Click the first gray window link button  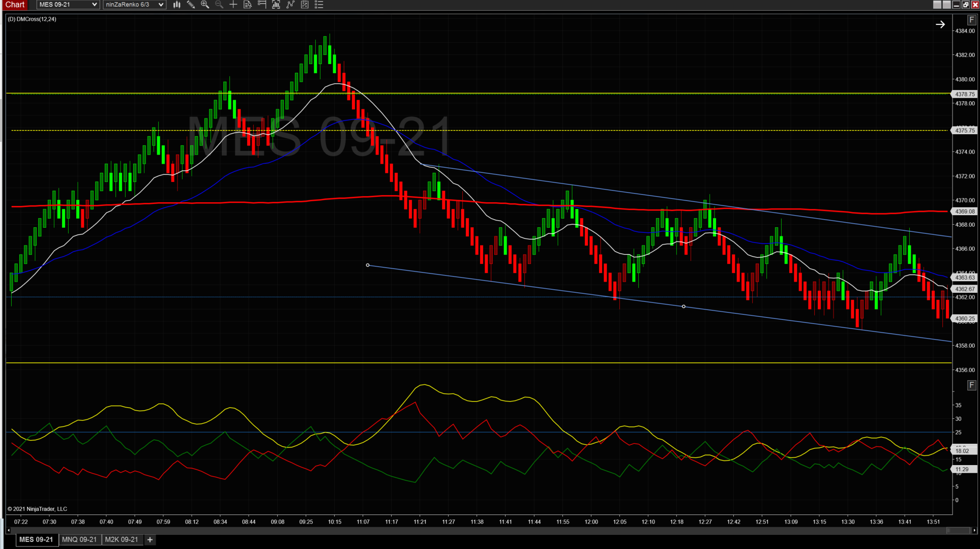(937, 5)
